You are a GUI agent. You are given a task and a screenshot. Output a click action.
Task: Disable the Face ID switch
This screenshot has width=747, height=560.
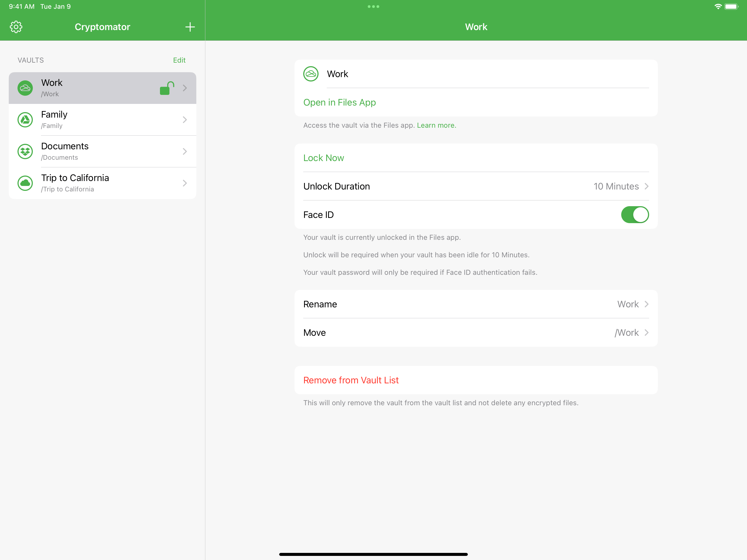635,215
